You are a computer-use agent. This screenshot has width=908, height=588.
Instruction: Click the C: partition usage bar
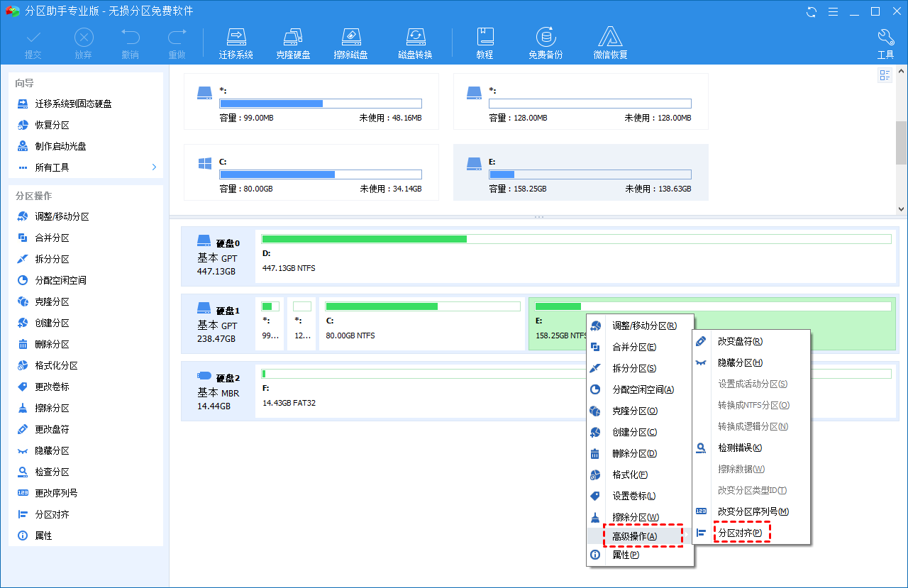321,174
